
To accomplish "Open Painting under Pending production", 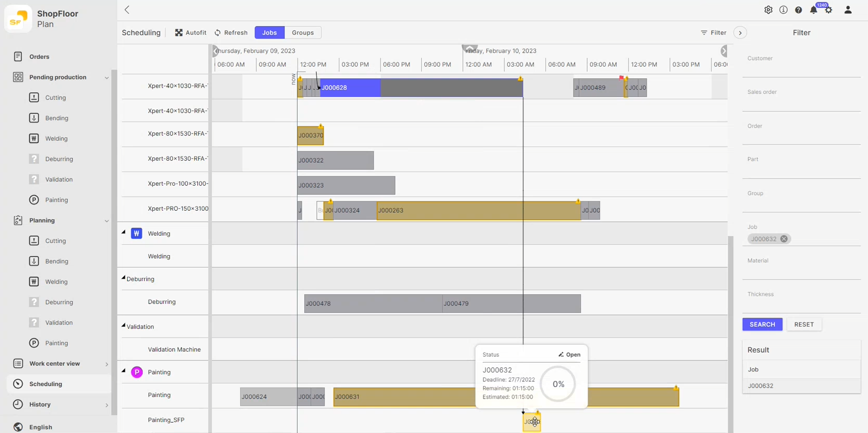I will (56, 200).
